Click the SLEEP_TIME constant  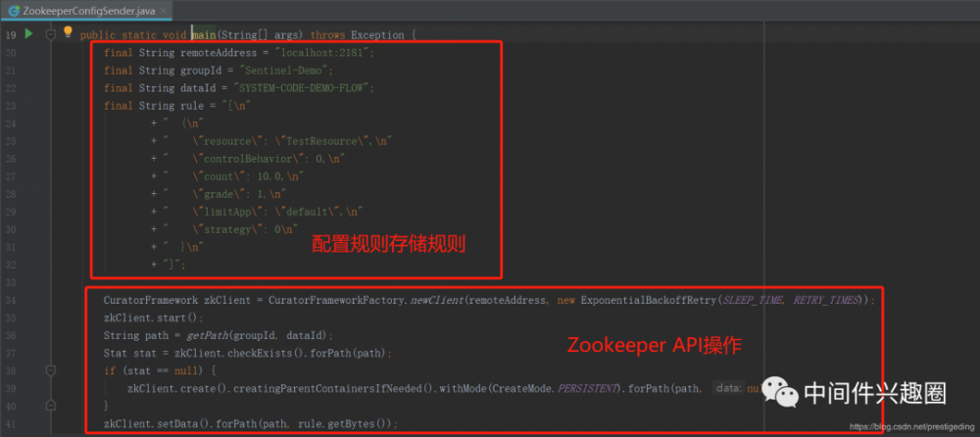(x=752, y=300)
